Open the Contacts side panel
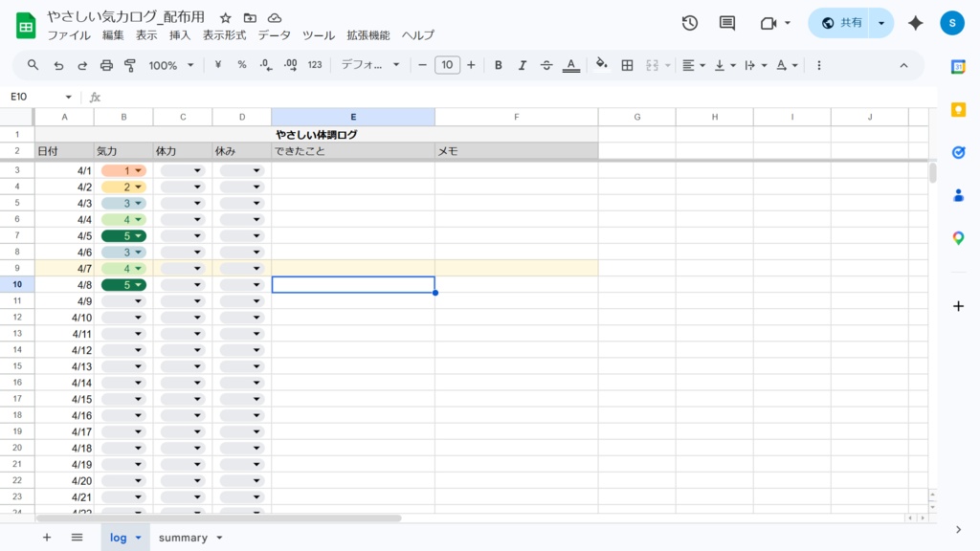The height and width of the screenshot is (551, 980). pyautogui.click(x=958, y=195)
